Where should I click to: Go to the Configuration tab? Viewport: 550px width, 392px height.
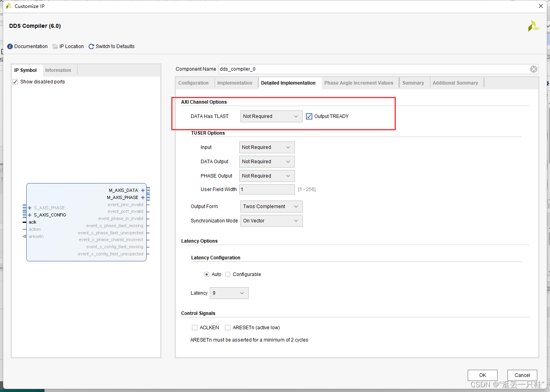coord(194,83)
